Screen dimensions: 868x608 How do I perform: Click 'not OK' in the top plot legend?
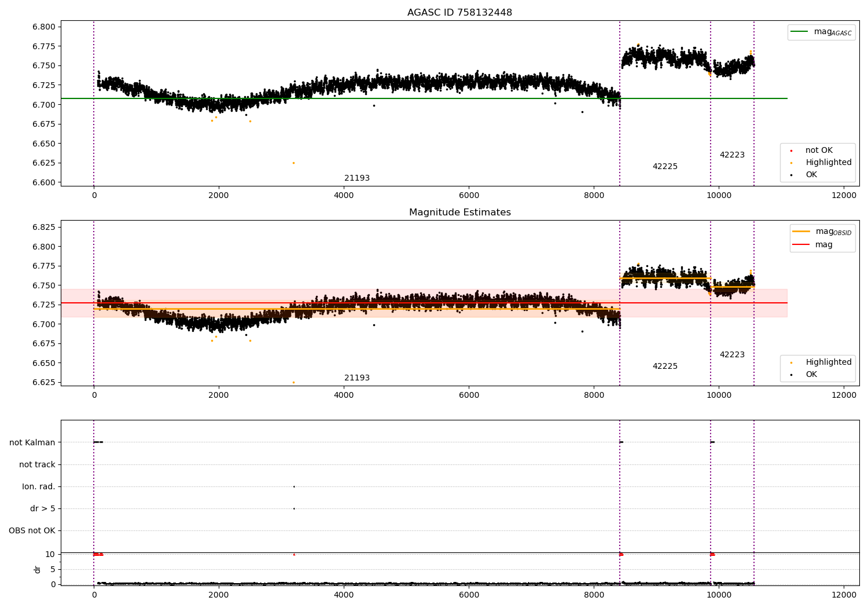[819, 151]
